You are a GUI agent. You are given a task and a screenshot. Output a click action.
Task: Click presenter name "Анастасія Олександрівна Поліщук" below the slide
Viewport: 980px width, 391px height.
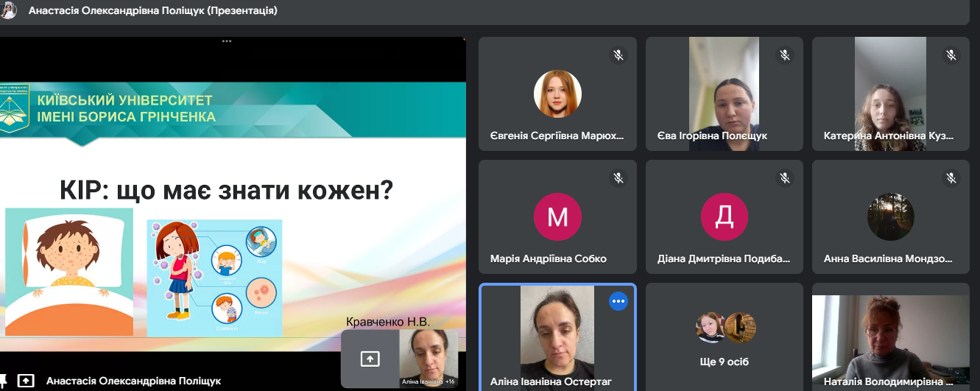[x=133, y=381]
